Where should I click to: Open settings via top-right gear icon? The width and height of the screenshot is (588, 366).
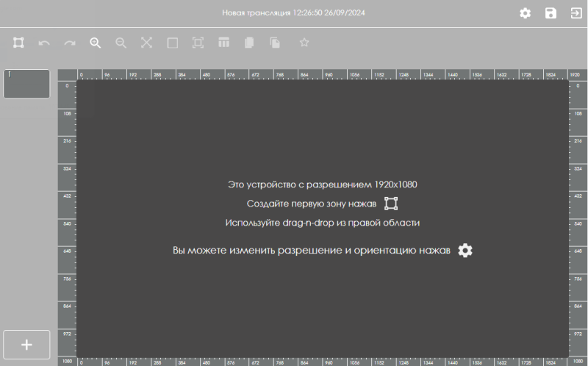[x=525, y=13]
